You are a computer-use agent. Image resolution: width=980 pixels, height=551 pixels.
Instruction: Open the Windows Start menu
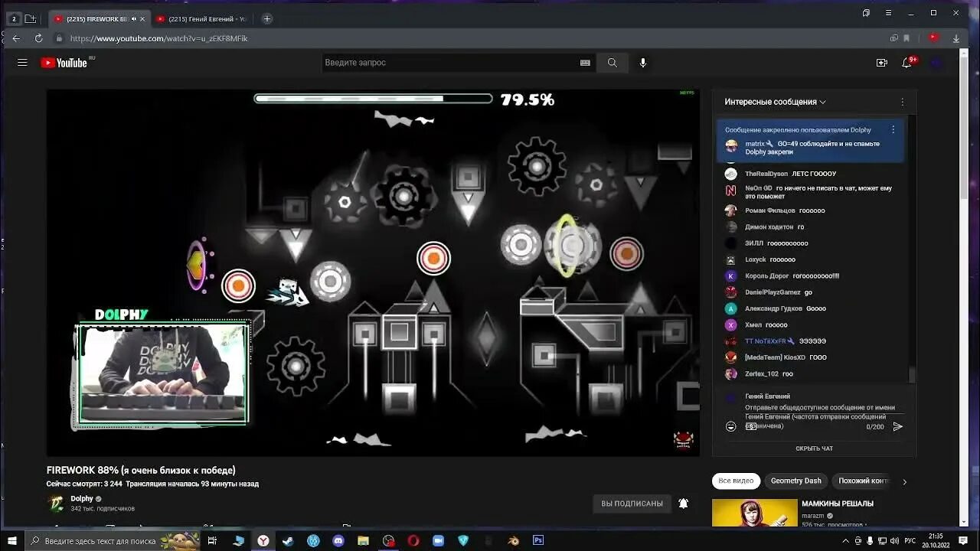[12, 540]
